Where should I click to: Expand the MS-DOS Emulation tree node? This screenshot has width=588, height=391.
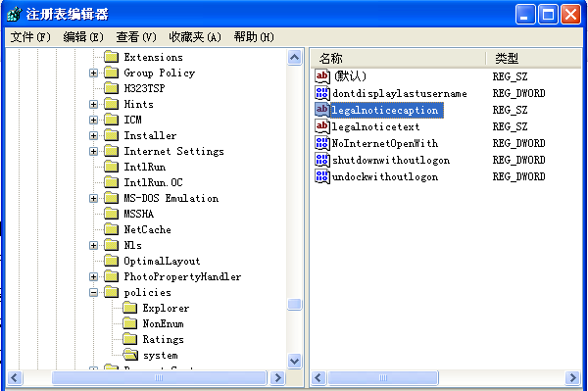(x=93, y=198)
